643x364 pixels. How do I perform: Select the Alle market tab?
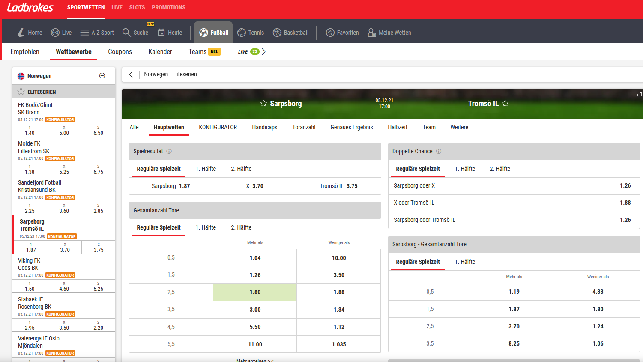134,127
